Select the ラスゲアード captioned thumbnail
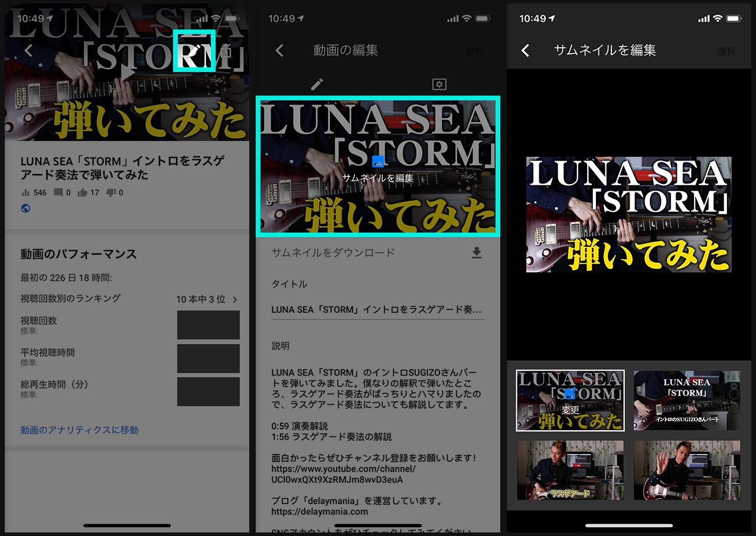The image size is (756, 536). (571, 470)
